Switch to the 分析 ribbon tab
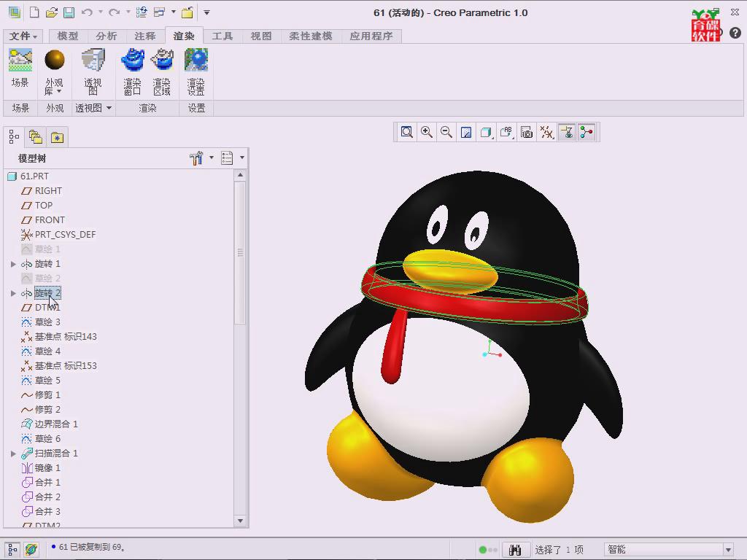 pyautogui.click(x=107, y=36)
